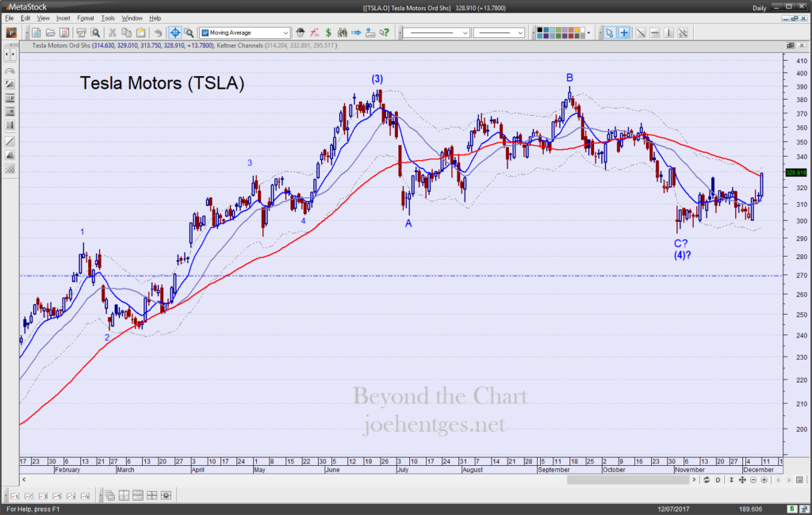Click the Copy toolbar icon

coord(126,32)
